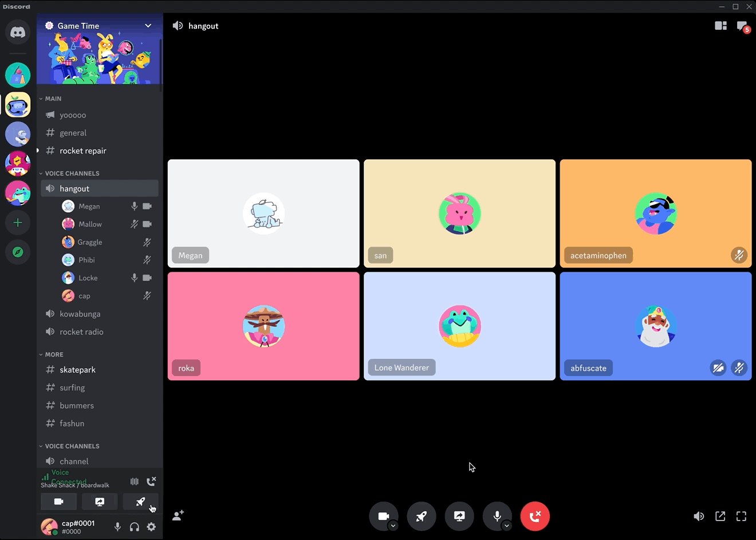Turn on your camera in the bottom voice panel
756x540 pixels.
[x=58, y=501]
